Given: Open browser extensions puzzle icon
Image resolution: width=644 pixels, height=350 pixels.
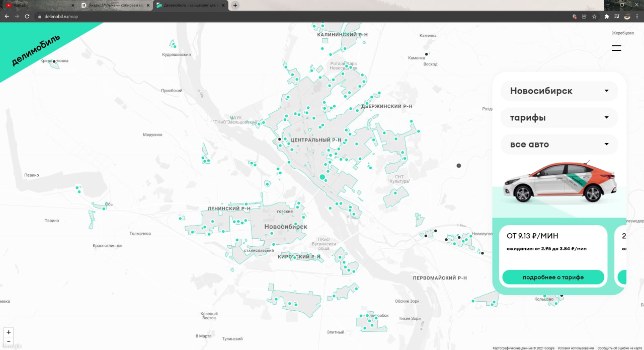Looking at the screenshot, I should click(x=607, y=17).
